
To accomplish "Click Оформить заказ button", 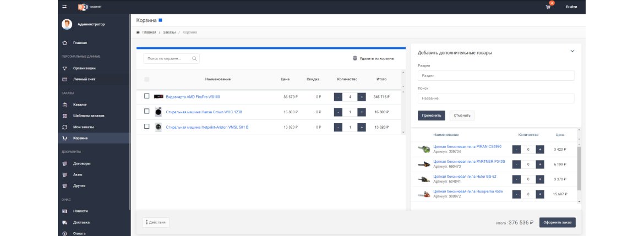I will [x=558, y=222].
